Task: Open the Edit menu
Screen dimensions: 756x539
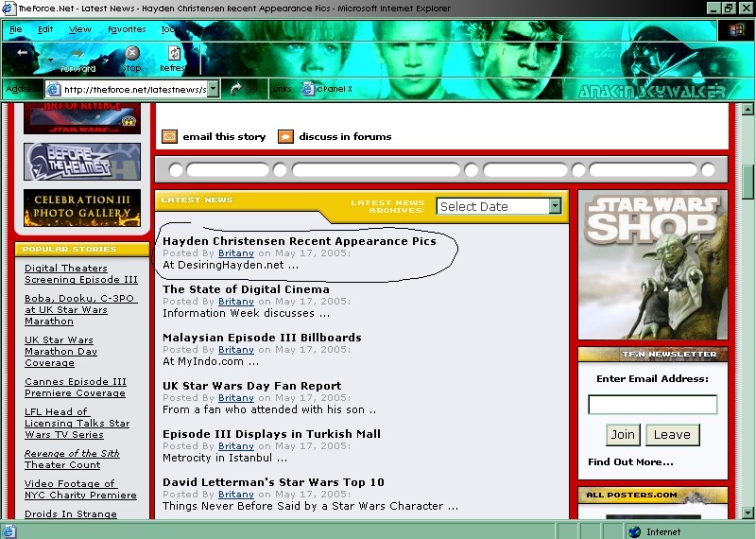Action: pos(45,29)
